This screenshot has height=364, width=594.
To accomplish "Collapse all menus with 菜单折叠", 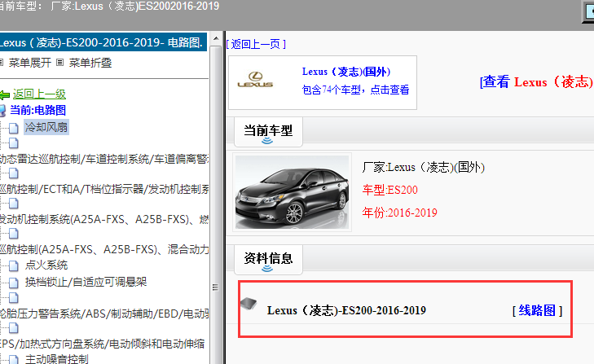I will coord(90,63).
